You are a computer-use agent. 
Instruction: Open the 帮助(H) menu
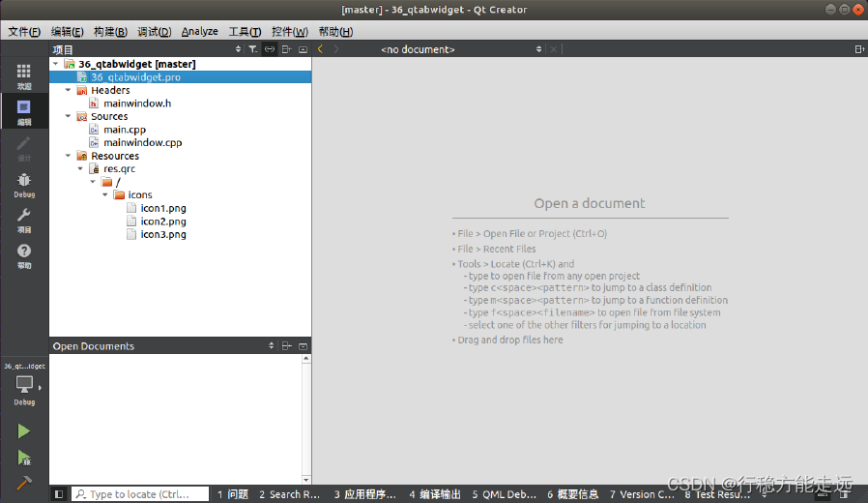pyautogui.click(x=335, y=32)
